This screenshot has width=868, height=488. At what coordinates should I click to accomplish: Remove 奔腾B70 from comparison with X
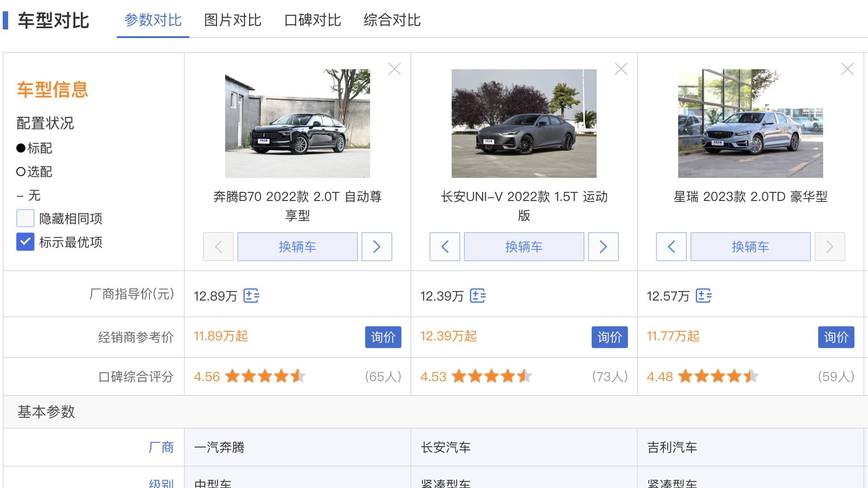(x=394, y=69)
